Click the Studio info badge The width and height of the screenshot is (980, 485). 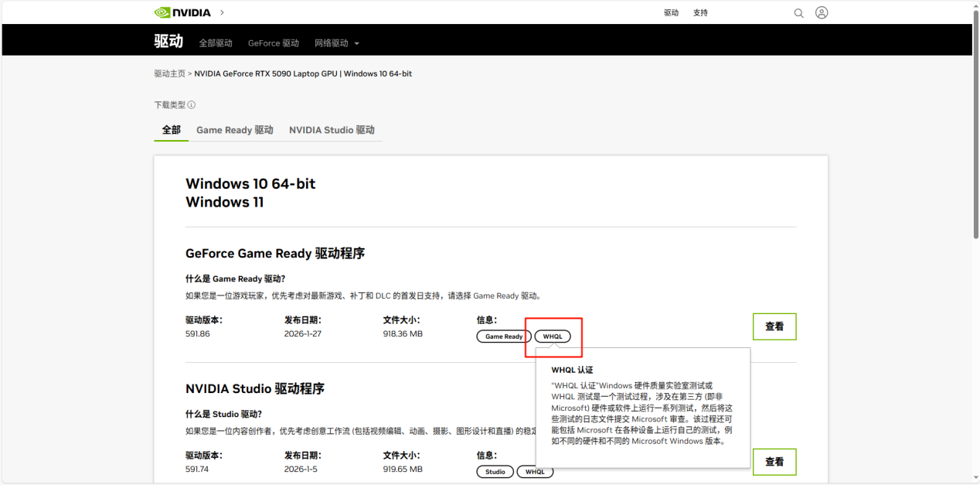click(495, 472)
